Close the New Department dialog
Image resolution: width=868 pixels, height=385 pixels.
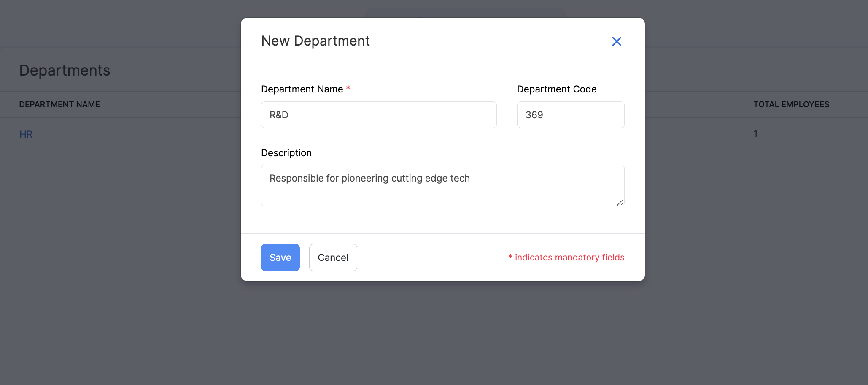point(617,41)
